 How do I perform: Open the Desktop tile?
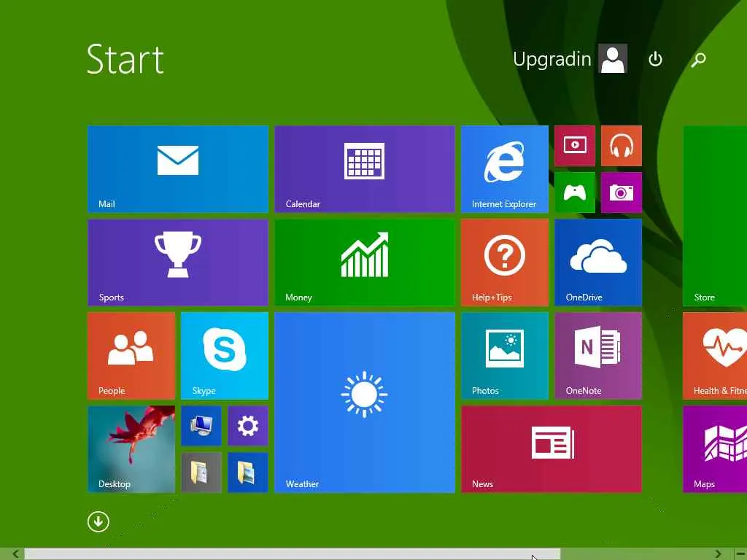(x=131, y=449)
